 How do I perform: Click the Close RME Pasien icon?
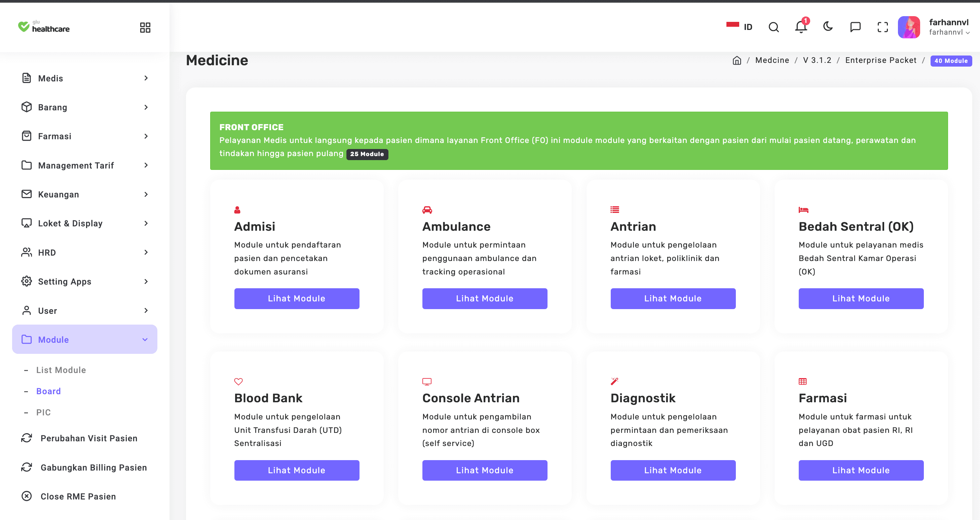[x=27, y=496]
